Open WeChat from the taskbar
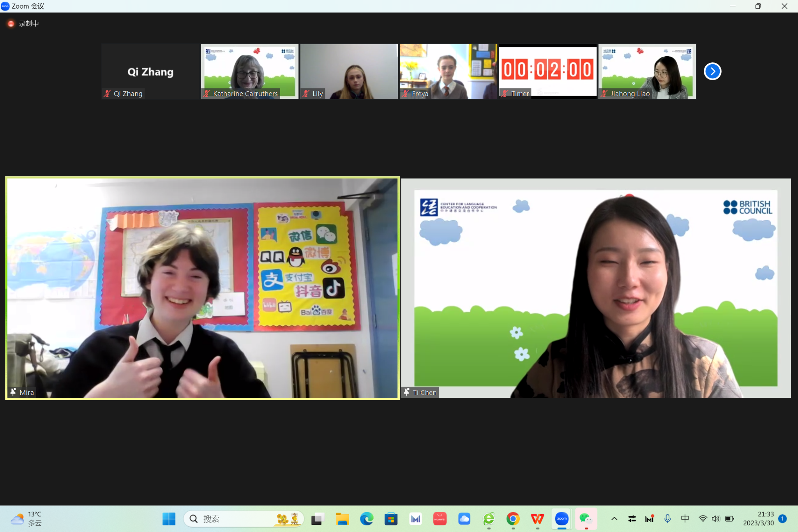 click(586, 519)
